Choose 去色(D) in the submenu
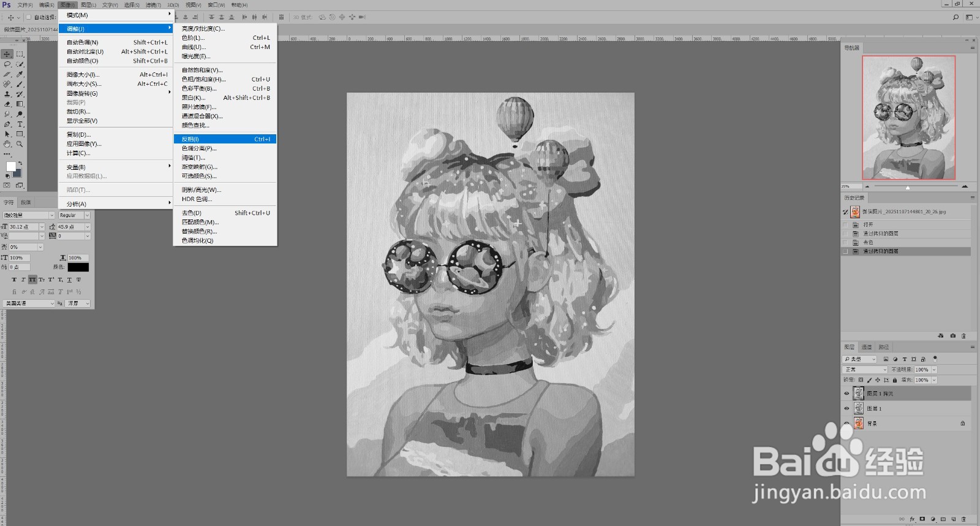This screenshot has height=526, width=980. (225, 213)
